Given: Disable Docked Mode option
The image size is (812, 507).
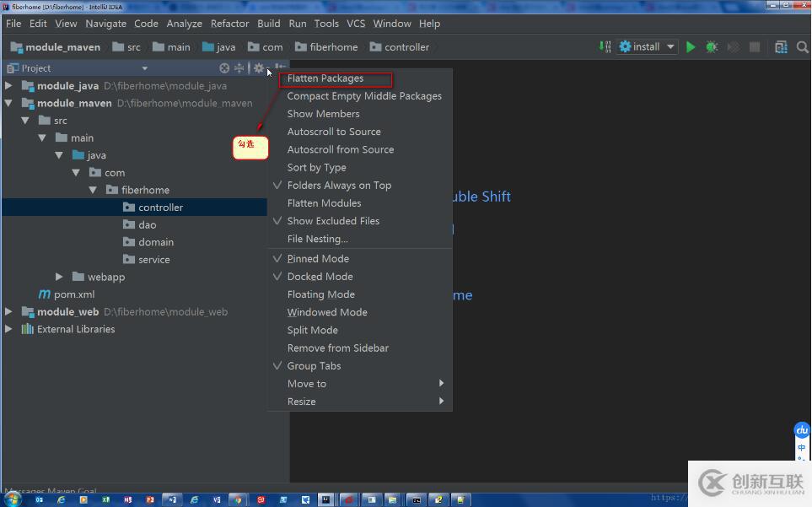Looking at the screenshot, I should coord(320,277).
